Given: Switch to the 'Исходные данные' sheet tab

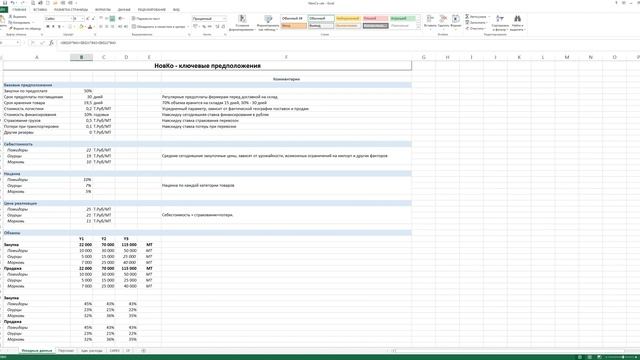Looking at the screenshot, I should 37,351.
